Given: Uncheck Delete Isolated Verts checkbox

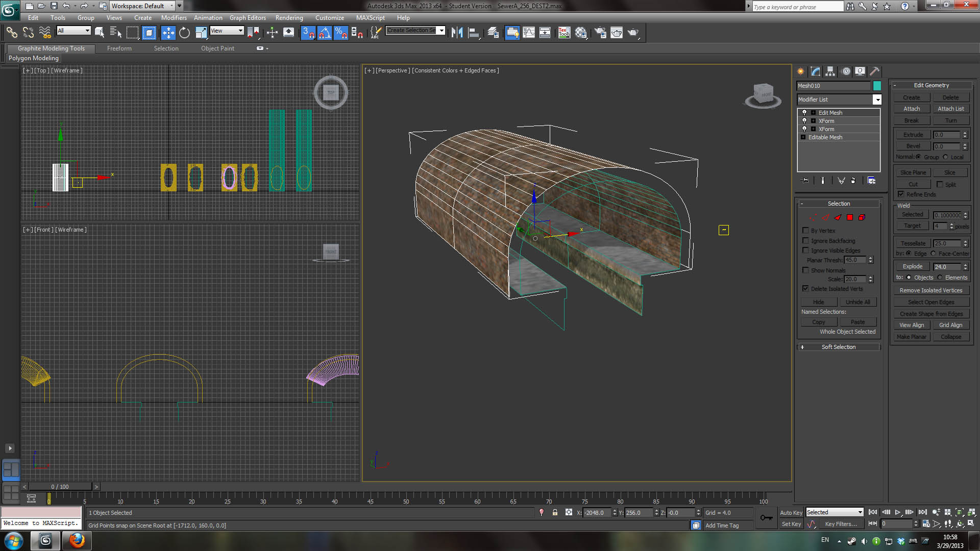Looking at the screenshot, I should tap(805, 289).
